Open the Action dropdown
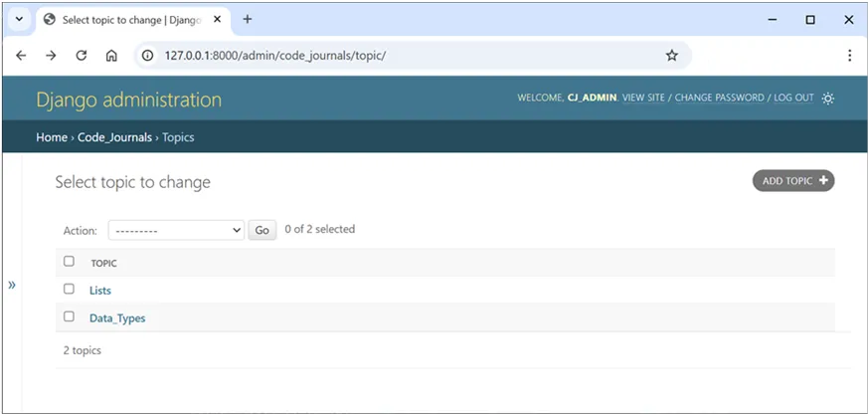The height and width of the screenshot is (414, 868). tap(176, 230)
